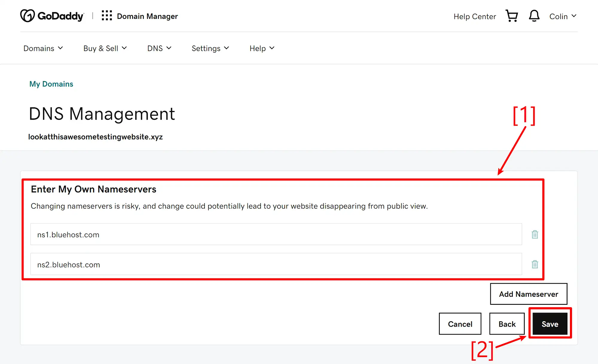
Task: Click Save to confirm nameservers
Action: click(550, 324)
